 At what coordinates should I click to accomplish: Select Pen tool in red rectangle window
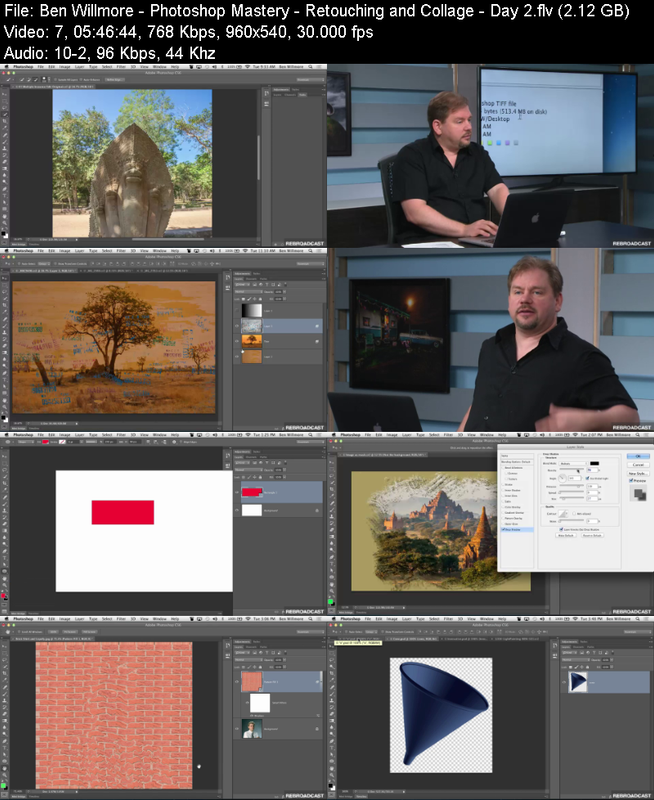[5, 551]
